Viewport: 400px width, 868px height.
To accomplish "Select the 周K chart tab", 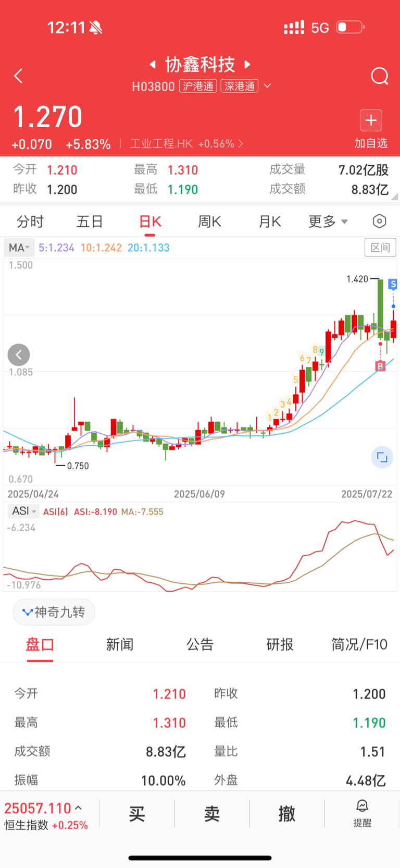I will coord(210,222).
